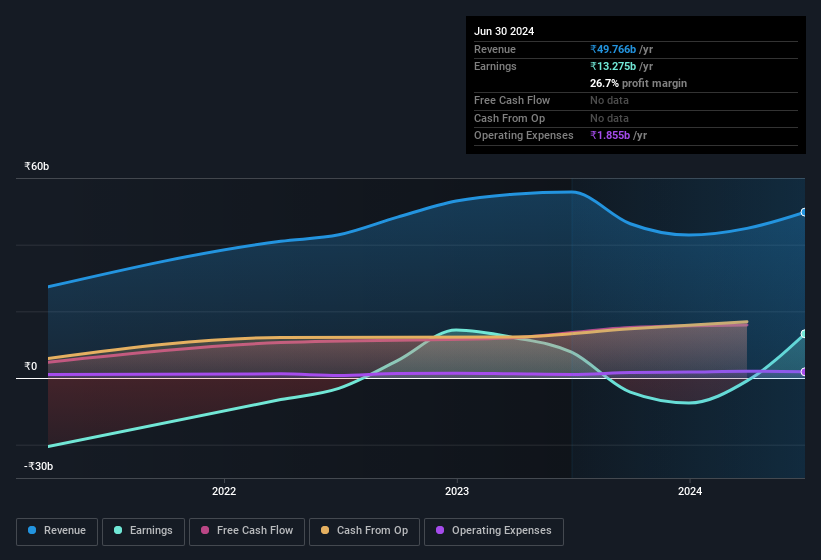
Task: Toggle the Cash From Op legend button
Action: point(364,531)
